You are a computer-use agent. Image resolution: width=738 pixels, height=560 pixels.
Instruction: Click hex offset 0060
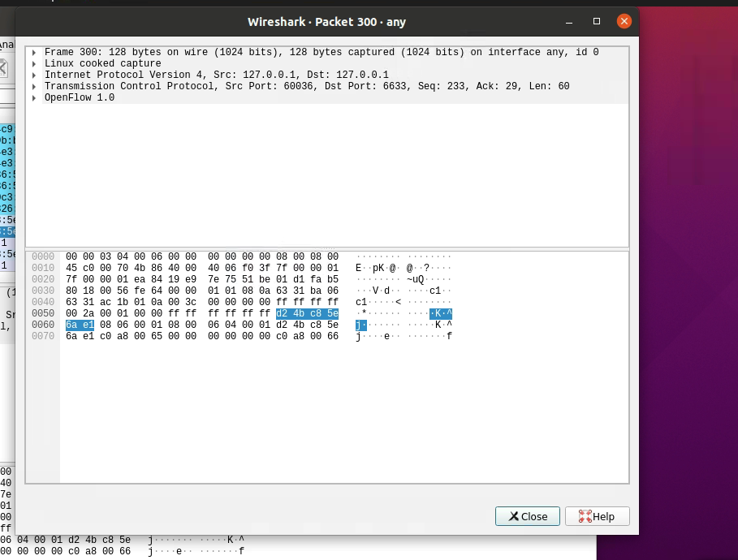[x=43, y=325]
